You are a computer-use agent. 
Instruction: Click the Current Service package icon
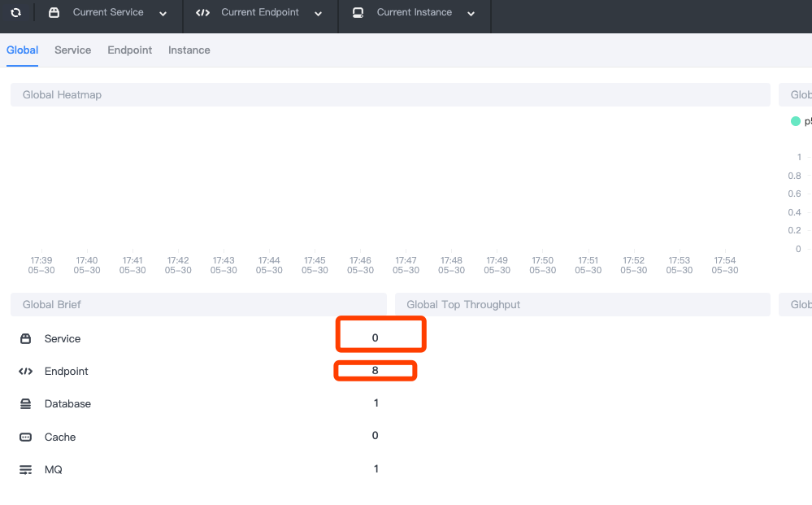coord(54,12)
